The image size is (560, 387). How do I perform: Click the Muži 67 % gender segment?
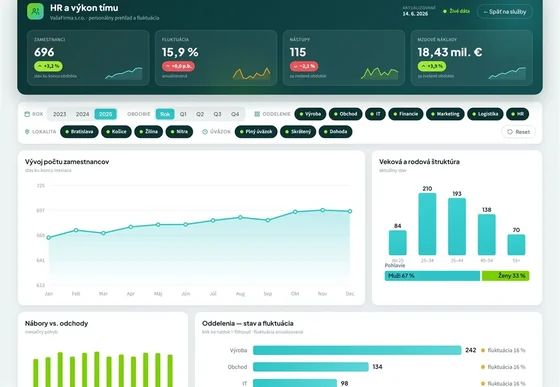tap(432, 276)
